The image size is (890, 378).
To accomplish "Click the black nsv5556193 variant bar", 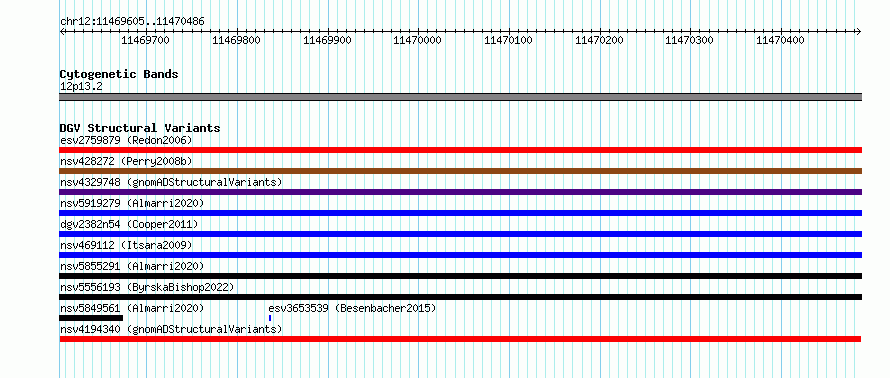I will coord(460,297).
